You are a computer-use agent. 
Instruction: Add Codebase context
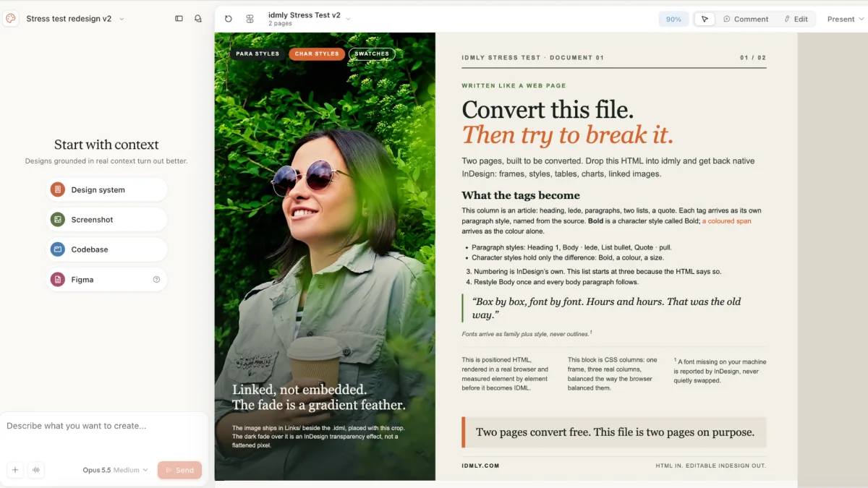click(106, 249)
